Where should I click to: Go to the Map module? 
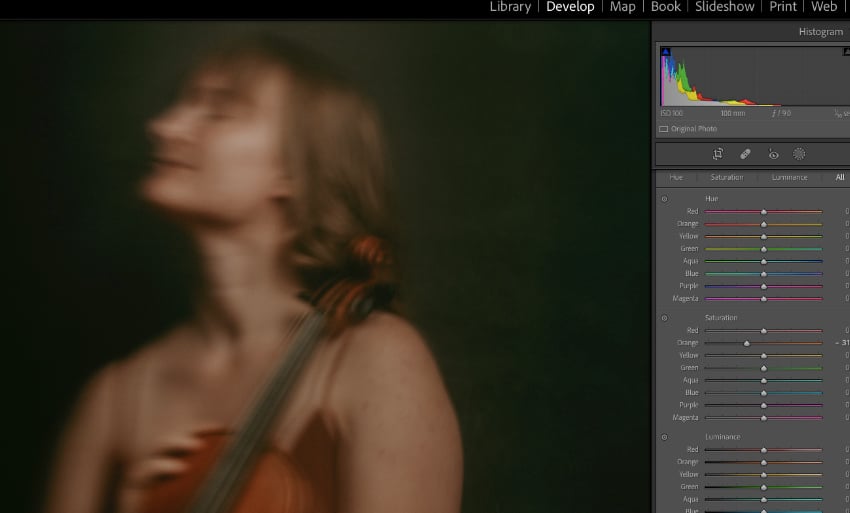(622, 7)
